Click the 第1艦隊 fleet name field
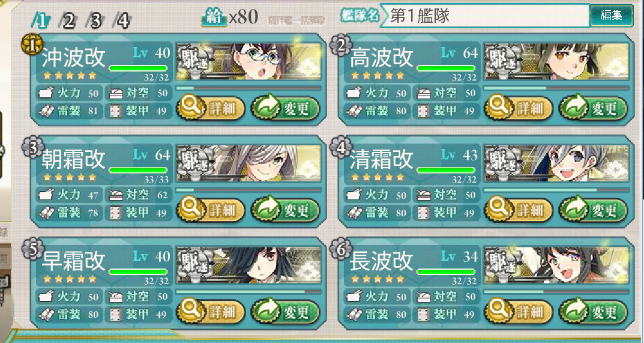 click(485, 16)
